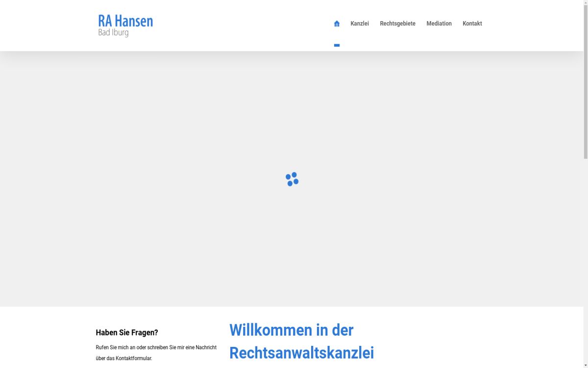Viewport: 588px width, 368px height.
Task: Open the Kanzlei page
Action: 360,23
